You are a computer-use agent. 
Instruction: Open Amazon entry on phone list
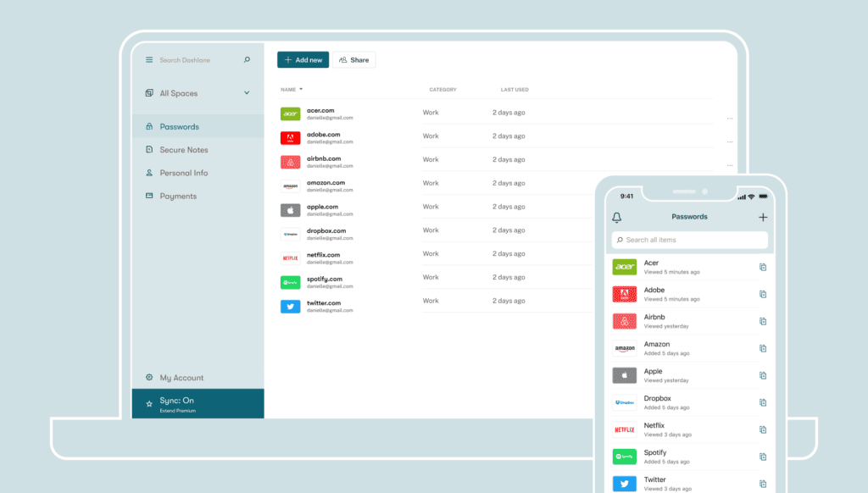pos(690,349)
